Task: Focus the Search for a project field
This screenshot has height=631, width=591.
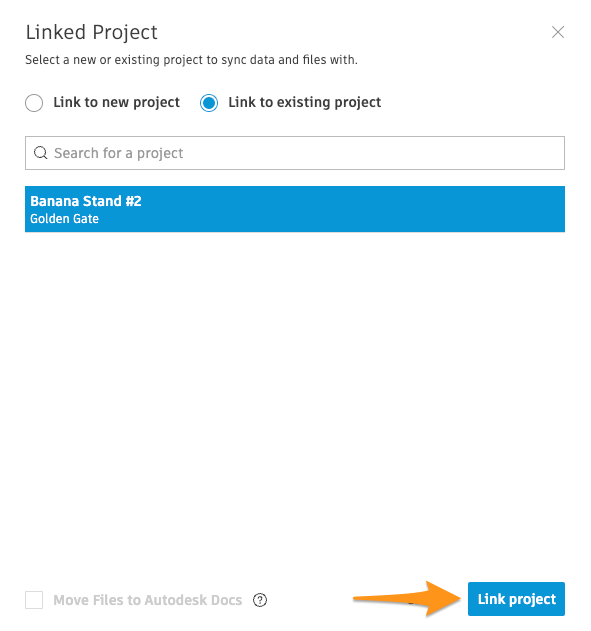Action: tap(295, 153)
